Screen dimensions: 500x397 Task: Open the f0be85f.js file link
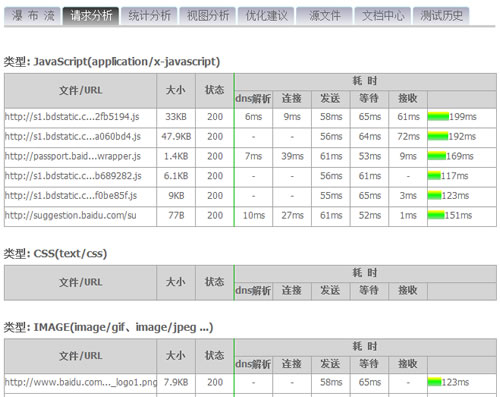[x=71, y=196]
